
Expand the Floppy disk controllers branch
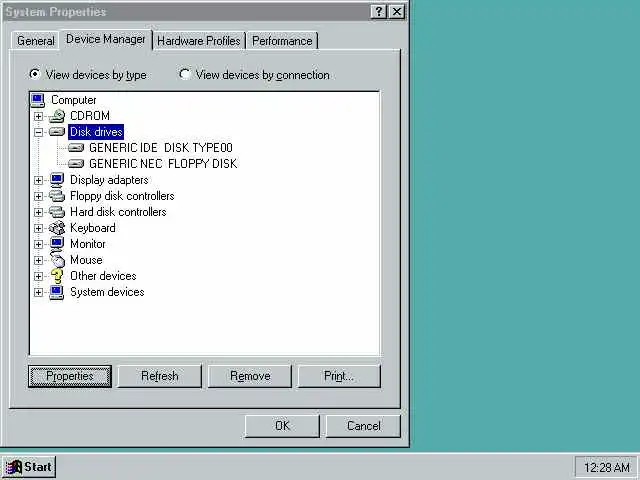(x=38, y=196)
